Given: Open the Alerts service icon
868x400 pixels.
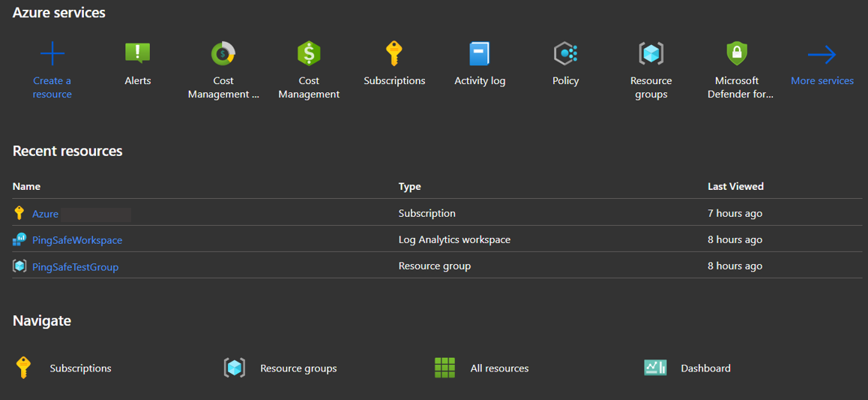Looking at the screenshot, I should [137, 54].
